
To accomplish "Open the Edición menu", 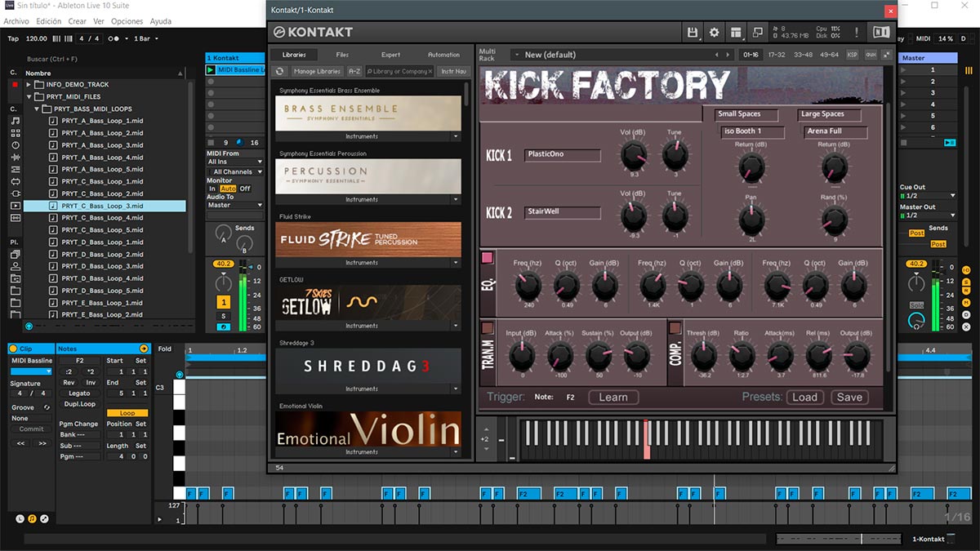I will coord(49,21).
